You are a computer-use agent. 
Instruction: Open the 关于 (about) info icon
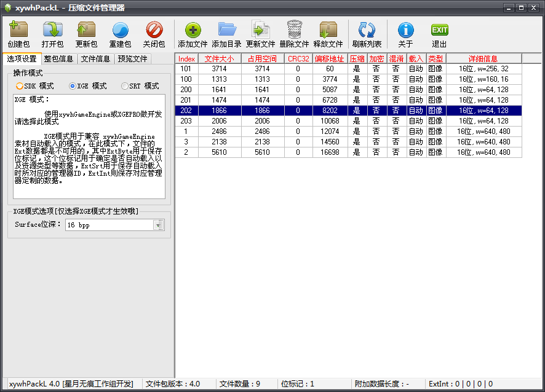point(405,34)
